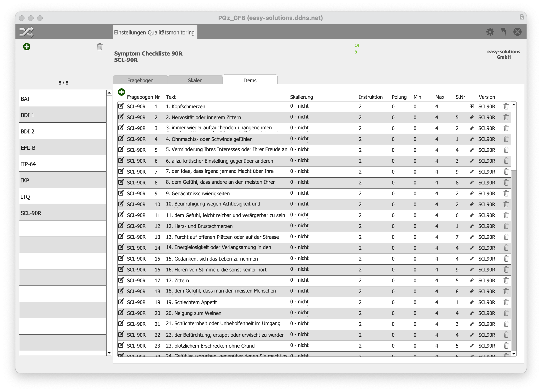Click the shuffle/randomize icon top left

point(26,32)
